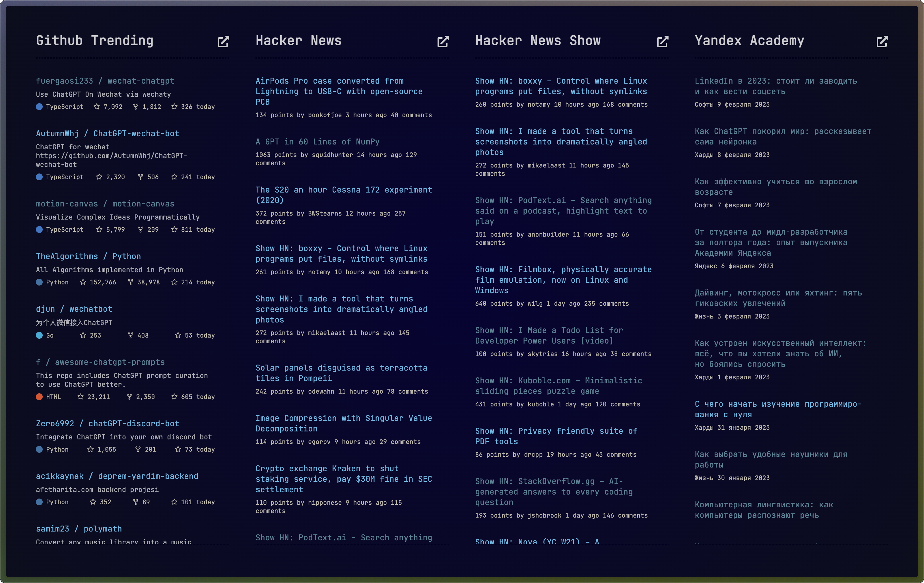
Task: Click star icon beside 352 deprem-yardim-backend
Action: 93,502
